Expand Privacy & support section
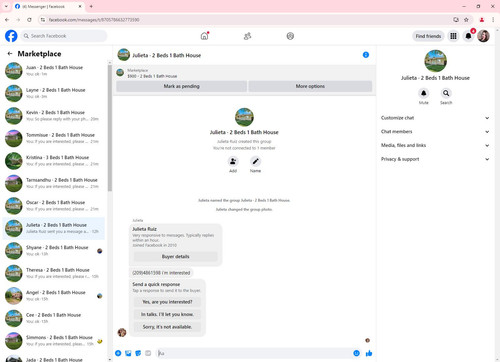 click(x=435, y=159)
